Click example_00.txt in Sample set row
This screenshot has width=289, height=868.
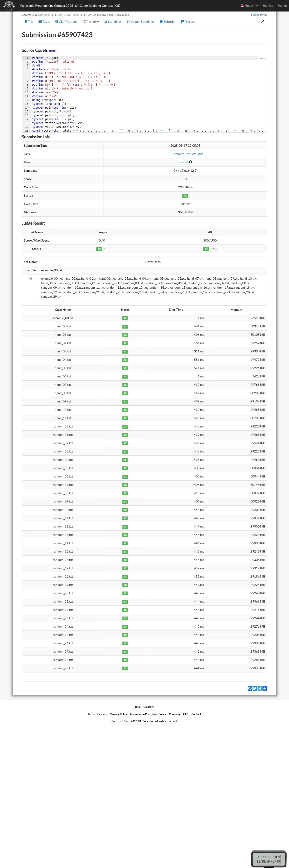52,270
